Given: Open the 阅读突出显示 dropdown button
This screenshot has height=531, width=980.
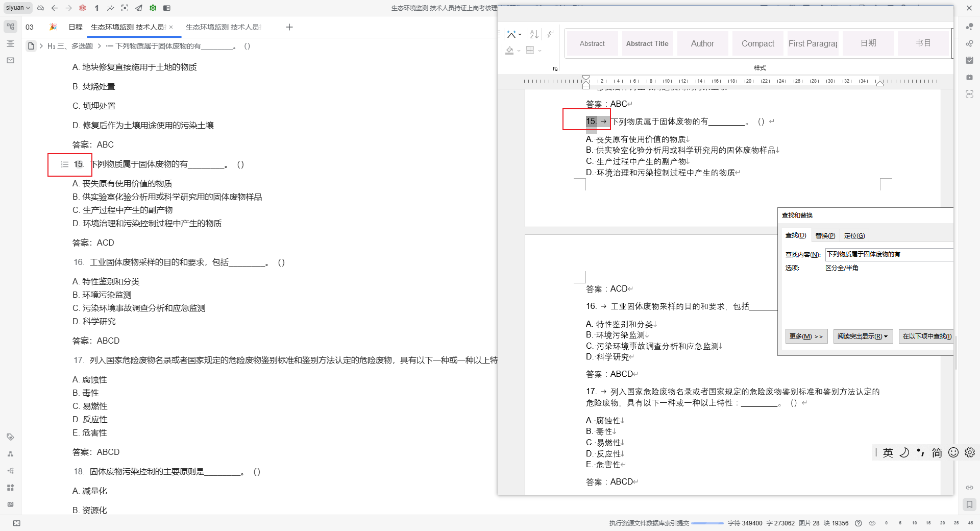Looking at the screenshot, I should coord(863,336).
